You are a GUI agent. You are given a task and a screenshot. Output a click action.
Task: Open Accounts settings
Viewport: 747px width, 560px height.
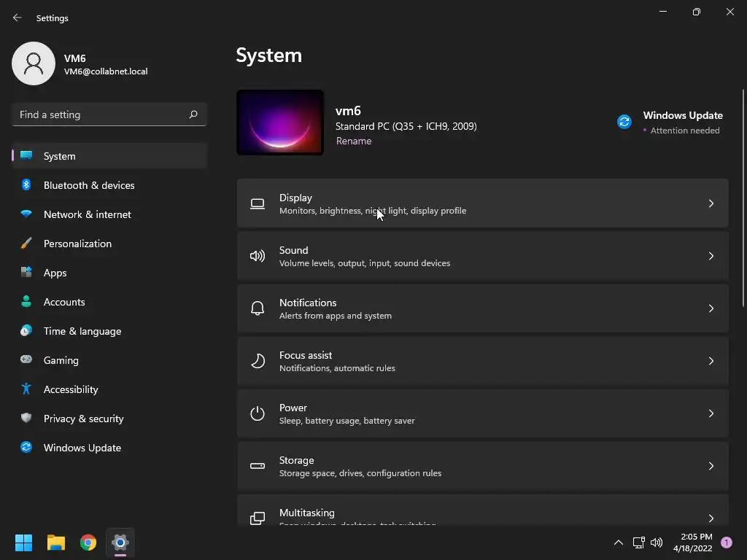109,301
